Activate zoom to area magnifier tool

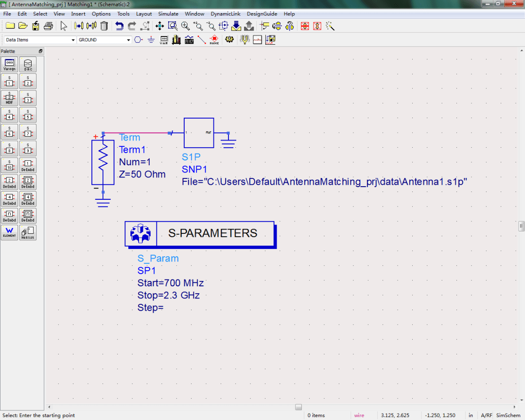click(x=173, y=26)
